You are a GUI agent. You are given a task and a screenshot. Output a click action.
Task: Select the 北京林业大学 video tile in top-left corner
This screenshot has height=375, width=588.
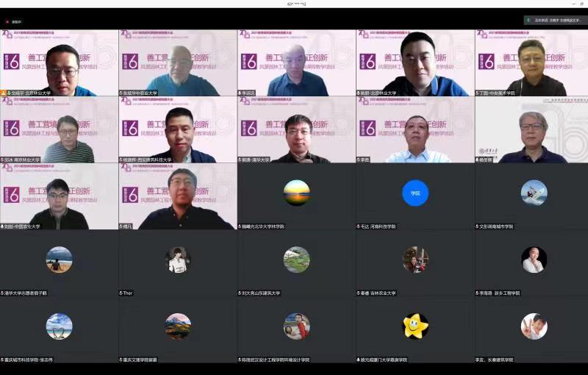click(x=59, y=63)
